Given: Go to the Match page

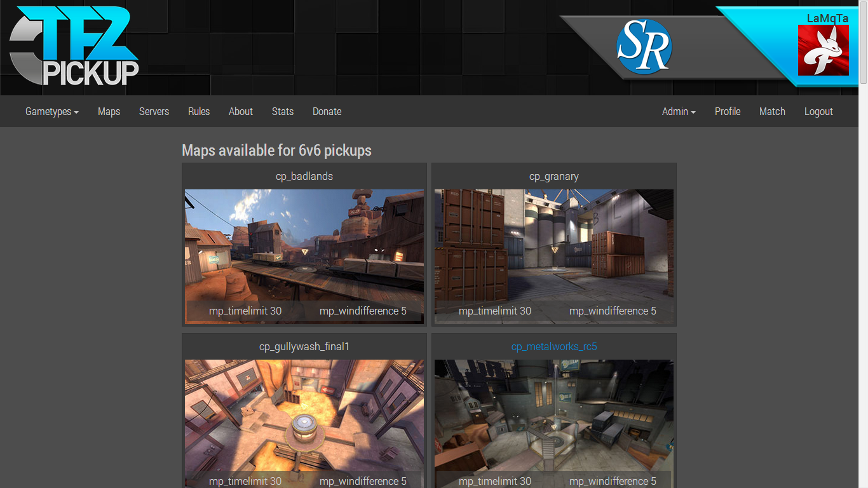Looking at the screenshot, I should click(x=772, y=111).
